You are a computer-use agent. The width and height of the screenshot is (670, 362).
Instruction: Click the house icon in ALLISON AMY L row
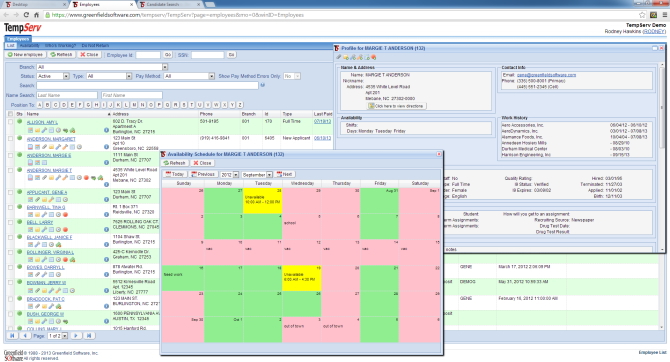pos(72,130)
